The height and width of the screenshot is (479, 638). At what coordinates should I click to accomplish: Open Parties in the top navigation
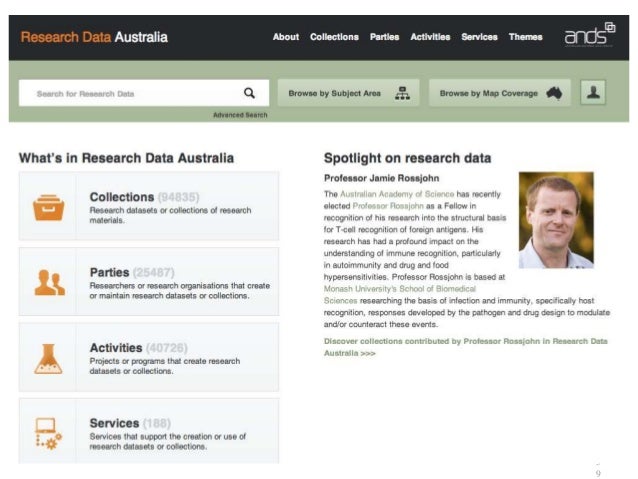click(384, 37)
